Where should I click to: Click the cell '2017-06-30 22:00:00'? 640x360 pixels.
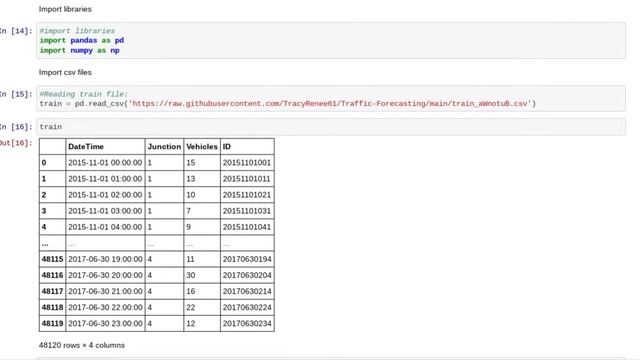coord(105,307)
